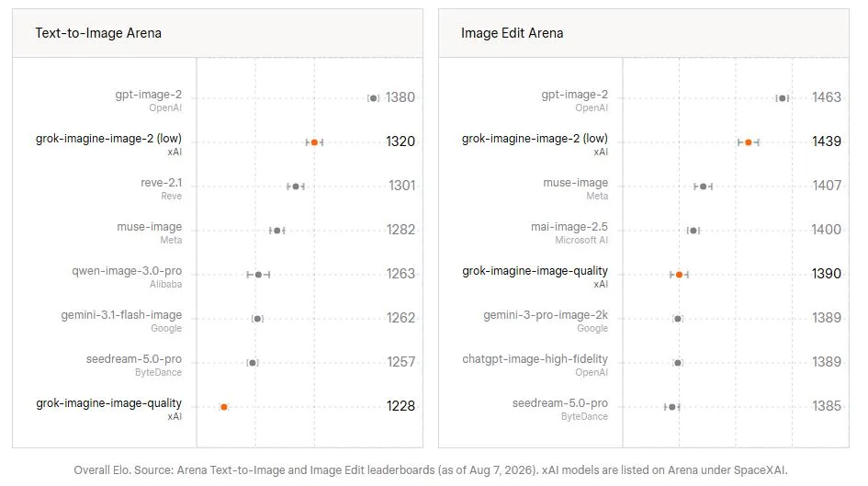This screenshot has height=486, width=868.
Task: Click the Overall Elo source caption text
Action: [431, 470]
